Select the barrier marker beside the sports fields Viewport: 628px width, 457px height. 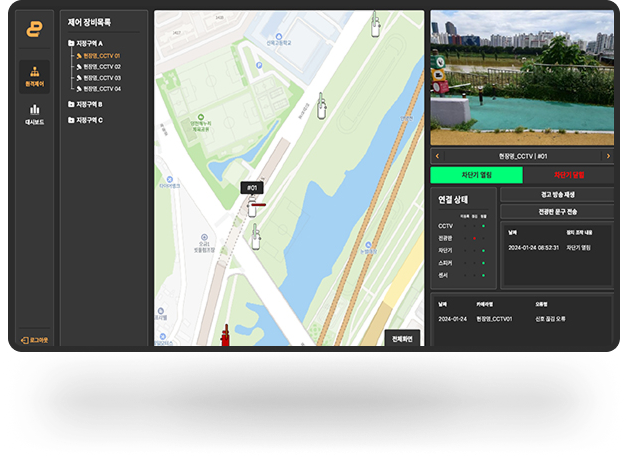pyautogui.click(x=322, y=106)
